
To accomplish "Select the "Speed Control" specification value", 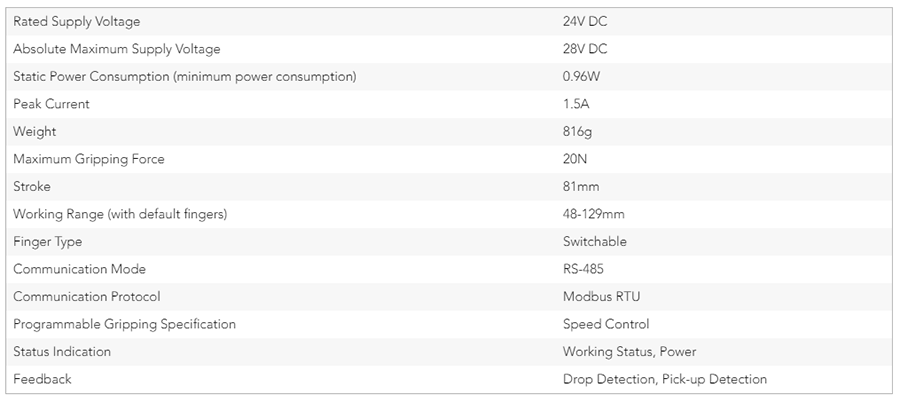I will point(606,324).
